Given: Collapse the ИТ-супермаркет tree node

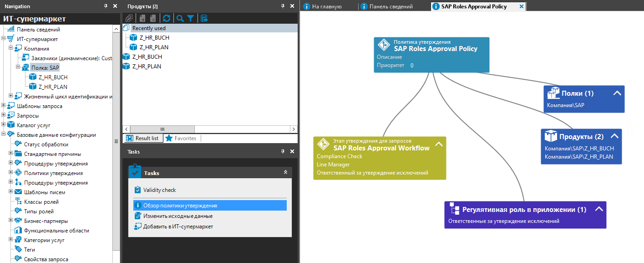Looking at the screenshot, I should point(4,39).
